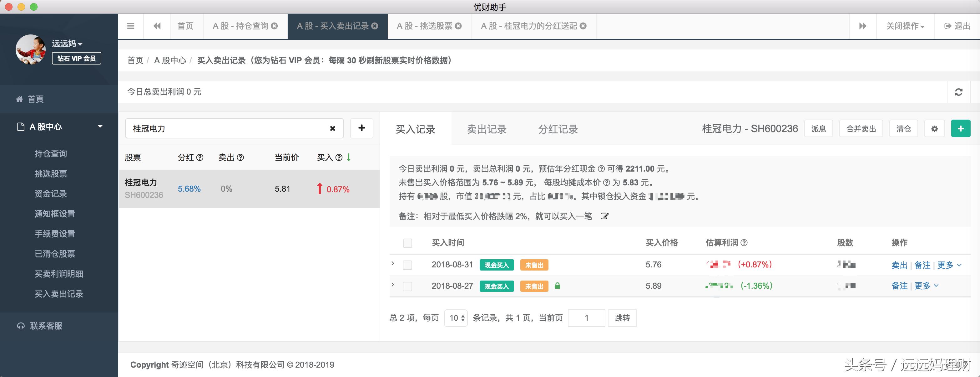The image size is (980, 377).
Task: Click the green plus button to add record
Action: 961,129
